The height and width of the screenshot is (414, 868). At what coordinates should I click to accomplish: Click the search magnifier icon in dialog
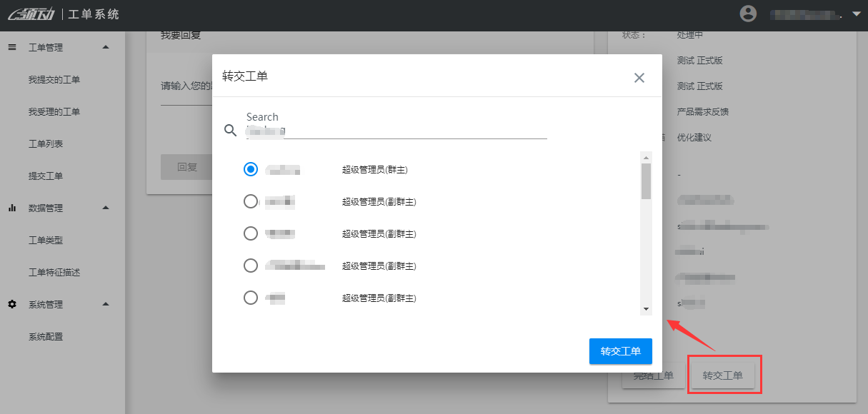(230, 130)
